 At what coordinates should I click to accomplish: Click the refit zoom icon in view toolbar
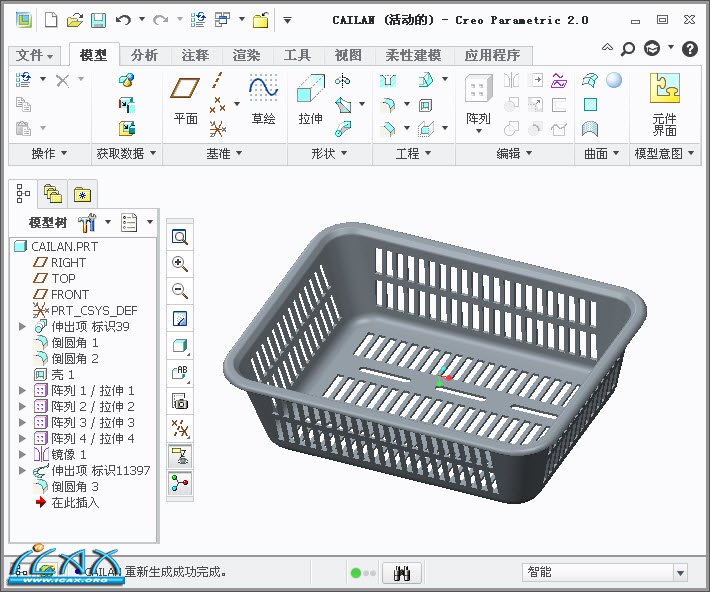click(180, 237)
